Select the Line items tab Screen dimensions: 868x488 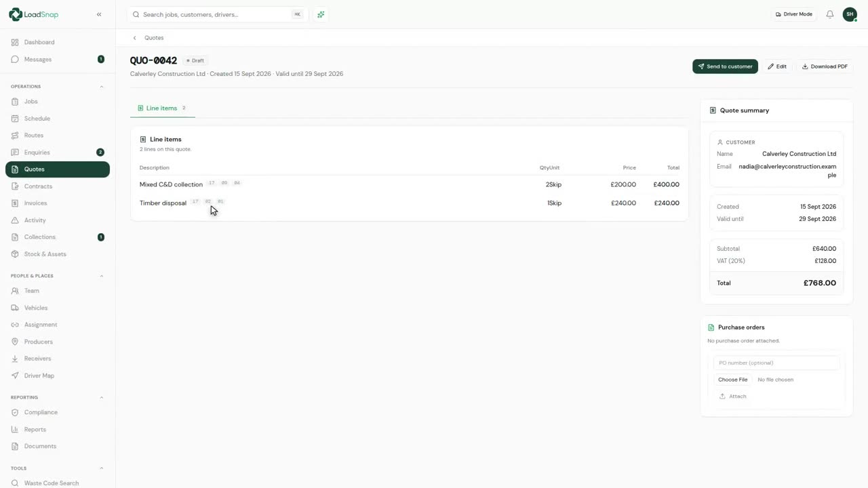pos(162,108)
